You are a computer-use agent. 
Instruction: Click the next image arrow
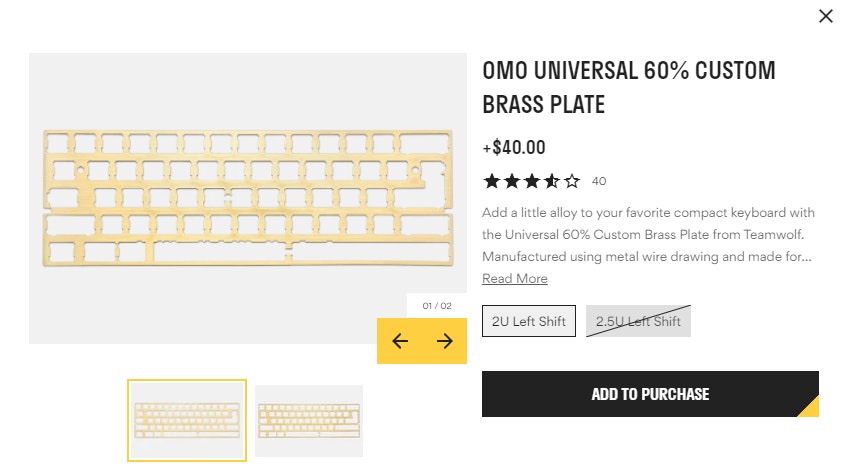[x=445, y=341]
